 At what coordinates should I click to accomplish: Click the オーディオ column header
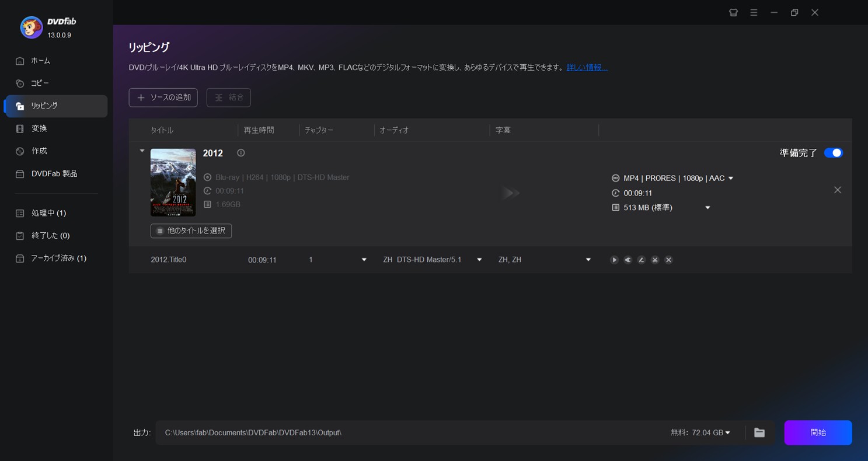[394, 130]
